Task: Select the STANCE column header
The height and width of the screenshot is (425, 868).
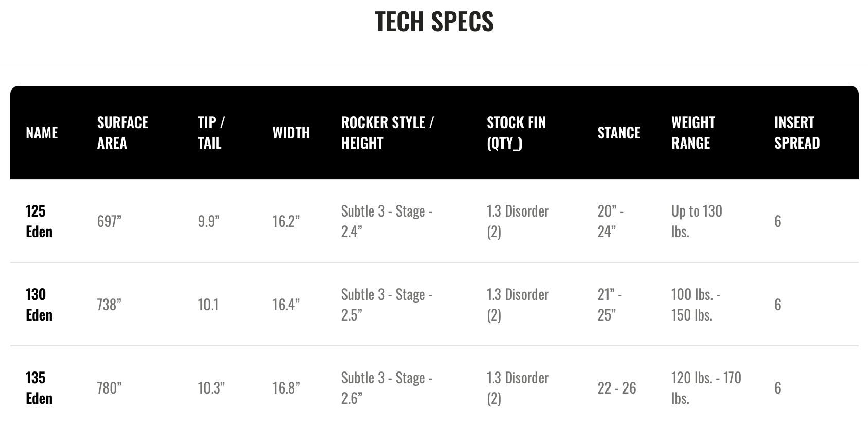Action: 619,133
